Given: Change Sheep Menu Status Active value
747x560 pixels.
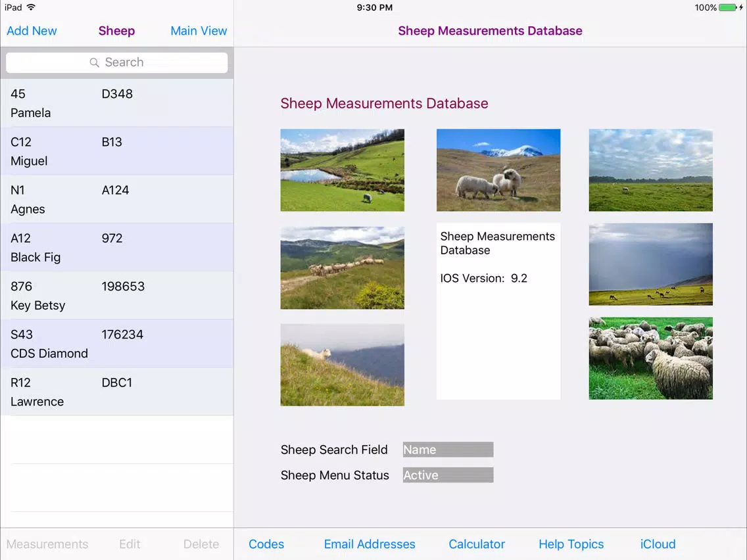Looking at the screenshot, I should tap(448, 475).
